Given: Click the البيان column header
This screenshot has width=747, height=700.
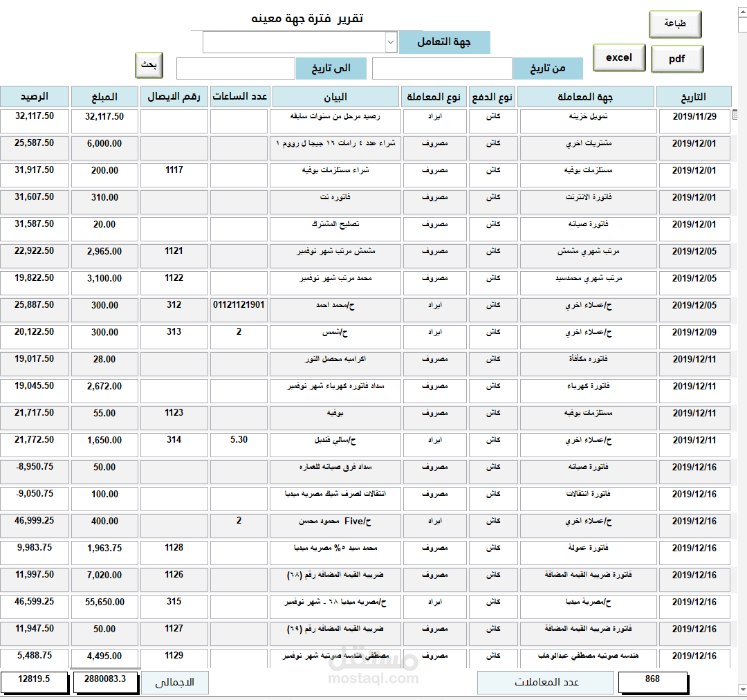Looking at the screenshot, I should (335, 97).
